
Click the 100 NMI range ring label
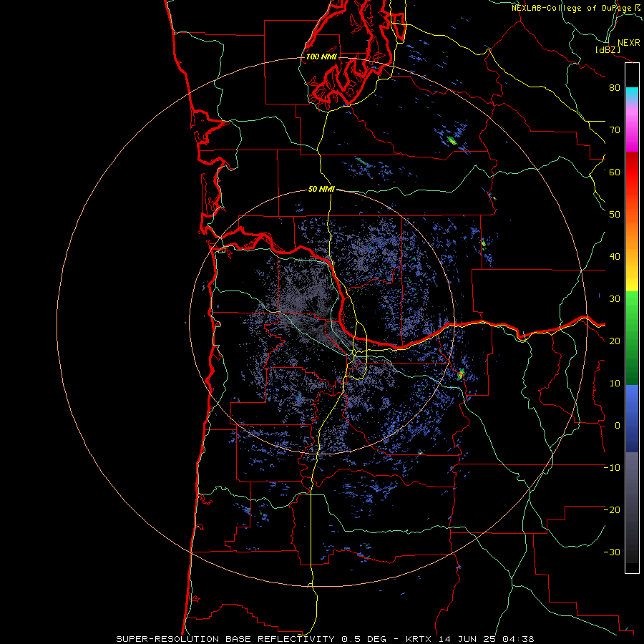pyautogui.click(x=321, y=57)
